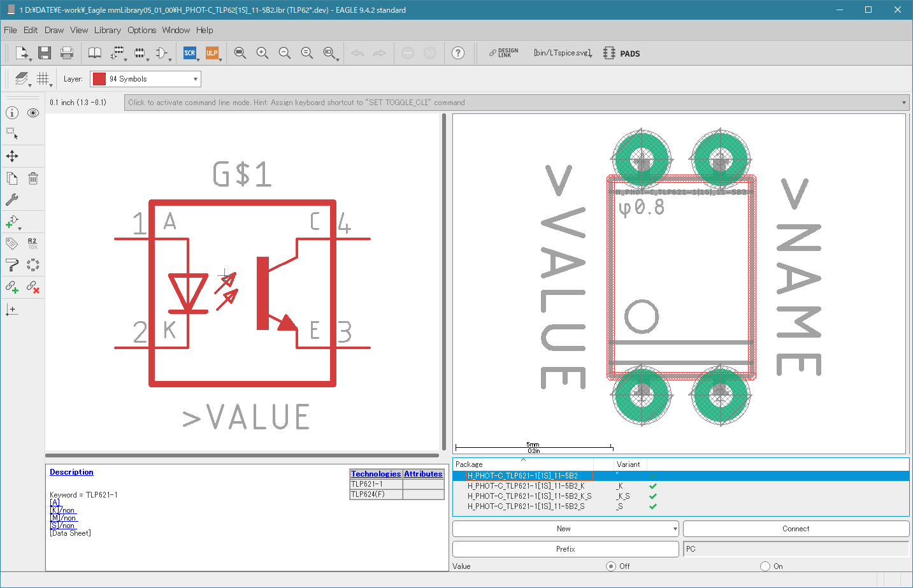Open the Description link
Image resolution: width=913 pixels, height=588 pixels.
tap(71, 472)
